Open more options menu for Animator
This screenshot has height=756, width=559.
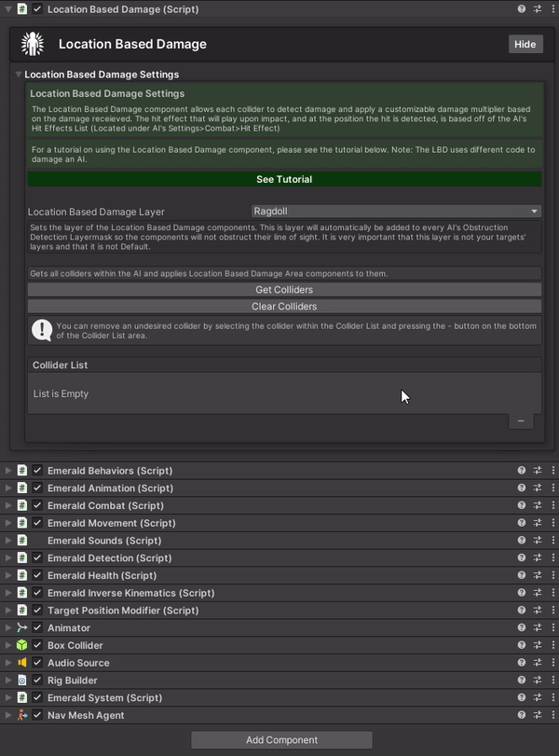[x=552, y=628]
